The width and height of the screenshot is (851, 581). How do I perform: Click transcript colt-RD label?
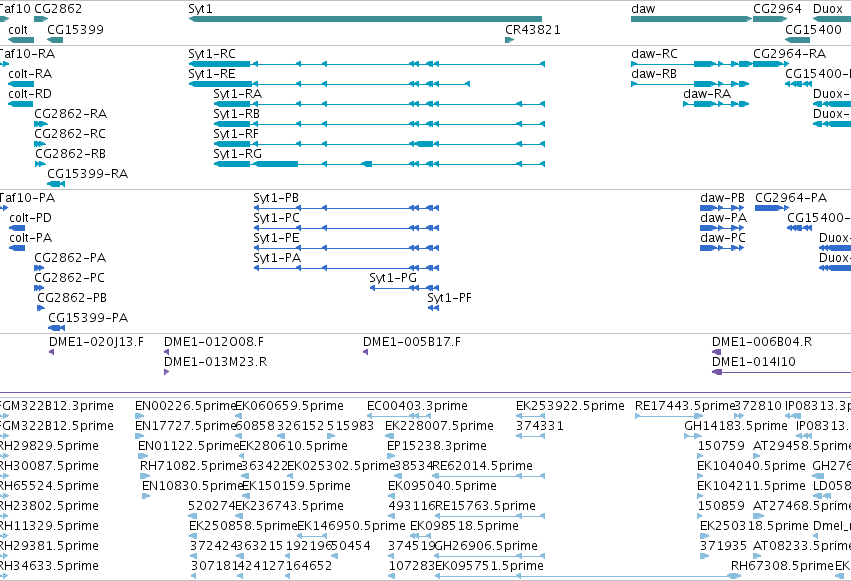click(x=30, y=94)
